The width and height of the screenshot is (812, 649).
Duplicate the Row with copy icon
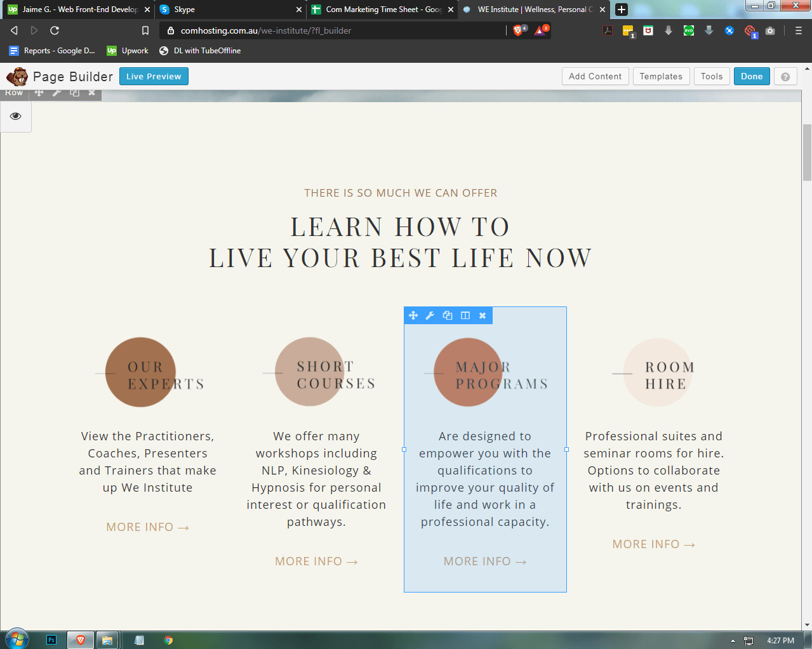coord(74,93)
